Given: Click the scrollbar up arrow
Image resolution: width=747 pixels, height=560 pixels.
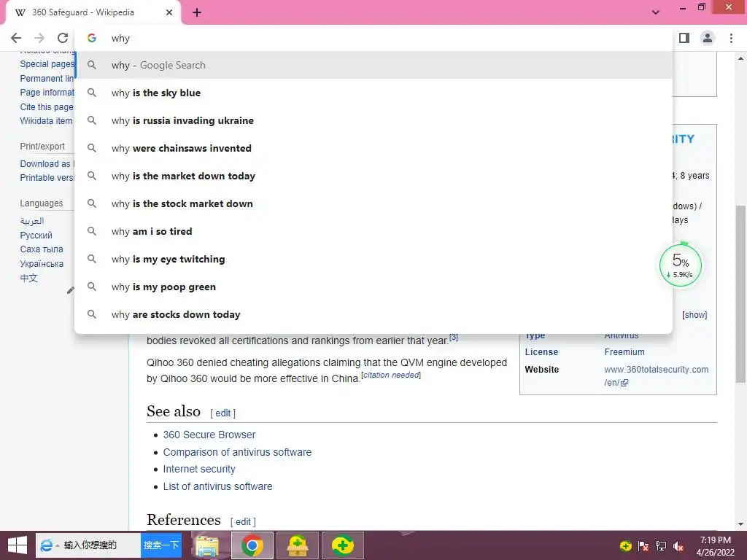Looking at the screenshot, I should pos(740,58).
